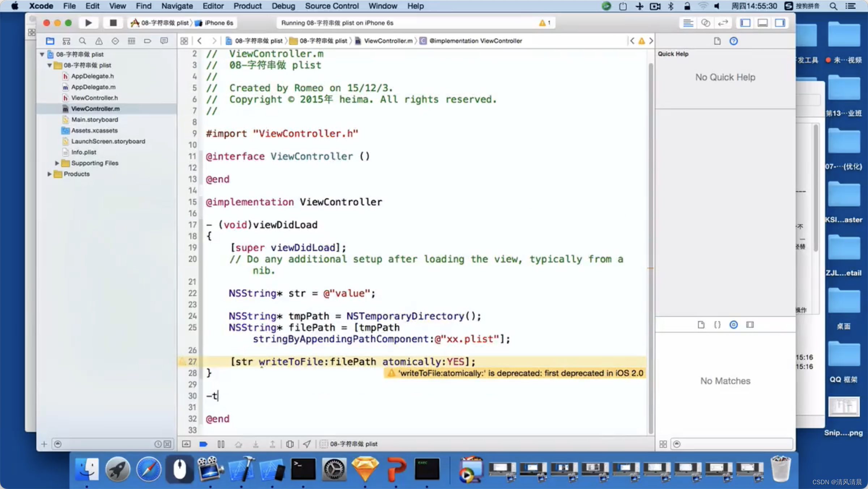Toggle breakpoints activation in debug bar

(x=203, y=444)
